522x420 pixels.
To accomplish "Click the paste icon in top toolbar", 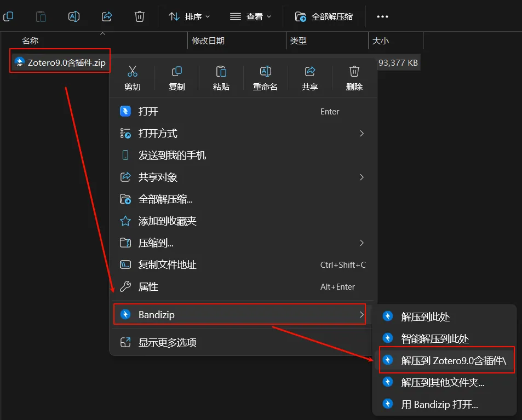I will coord(41,16).
